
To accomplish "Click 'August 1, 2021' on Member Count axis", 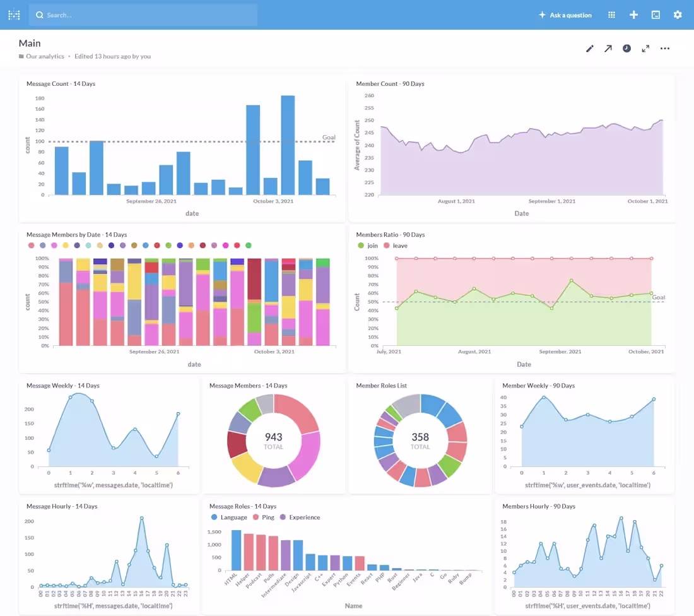I will coord(456,201).
